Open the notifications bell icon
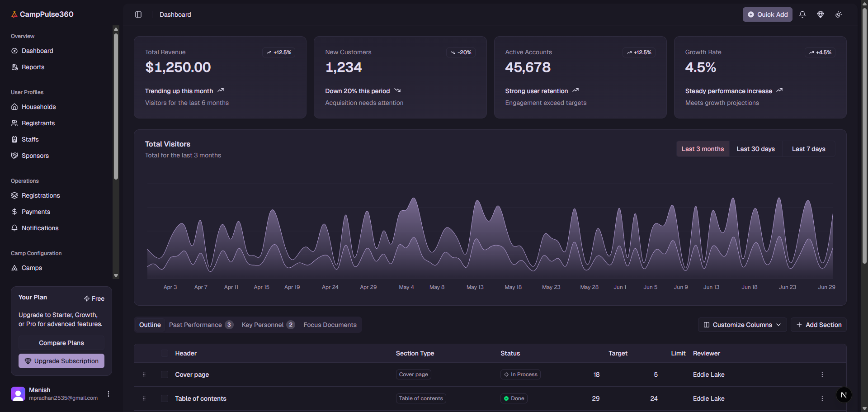Viewport: 868px width, 412px height. (802, 14)
